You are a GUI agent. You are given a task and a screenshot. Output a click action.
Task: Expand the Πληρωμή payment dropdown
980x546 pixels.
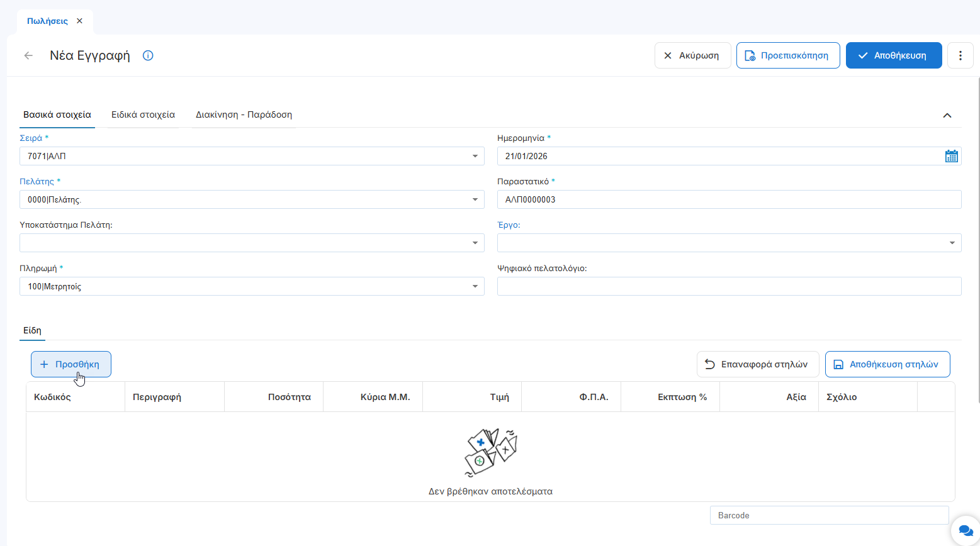[475, 286]
